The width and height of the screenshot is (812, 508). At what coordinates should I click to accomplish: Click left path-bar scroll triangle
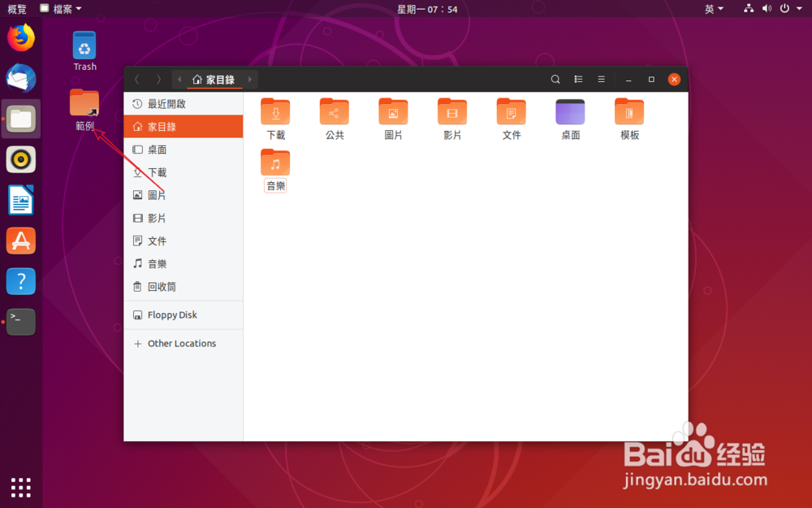tap(179, 80)
